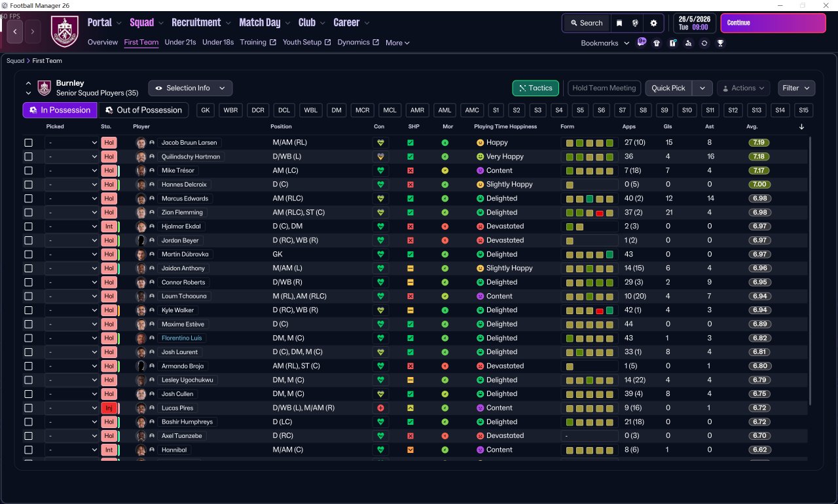Select Zian Flemming's row checkbox
This screenshot has width=838, height=504.
pyautogui.click(x=28, y=213)
